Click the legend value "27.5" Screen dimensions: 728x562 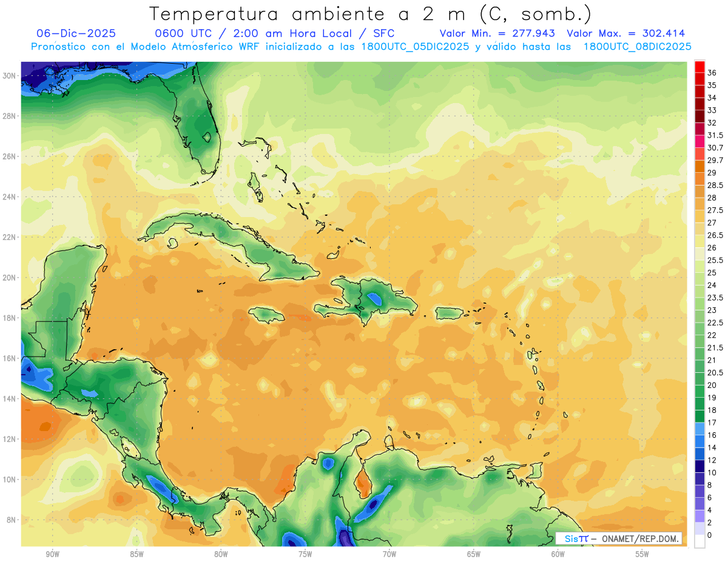(715, 210)
